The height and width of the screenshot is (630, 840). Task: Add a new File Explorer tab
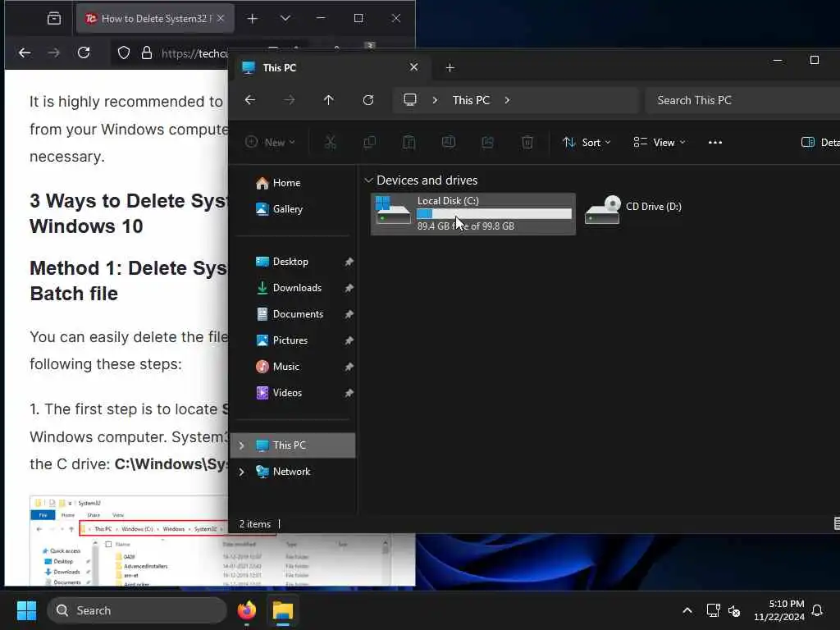pyautogui.click(x=450, y=68)
